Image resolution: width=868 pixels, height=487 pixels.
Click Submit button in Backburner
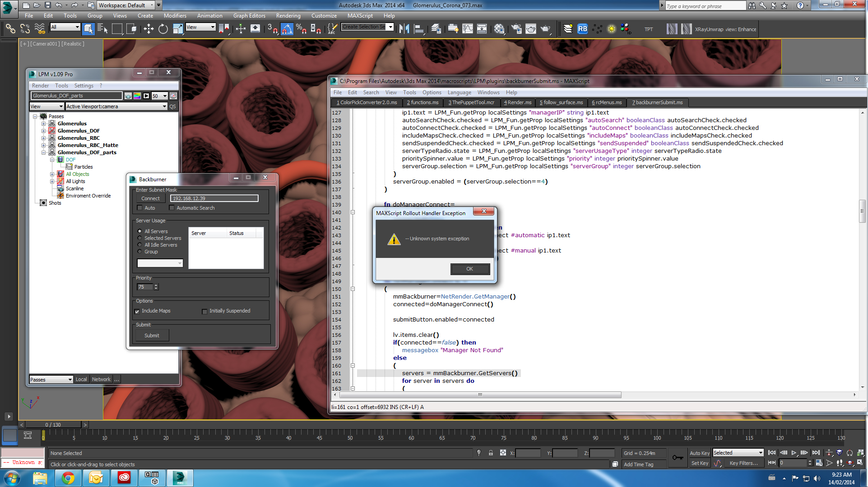click(152, 335)
